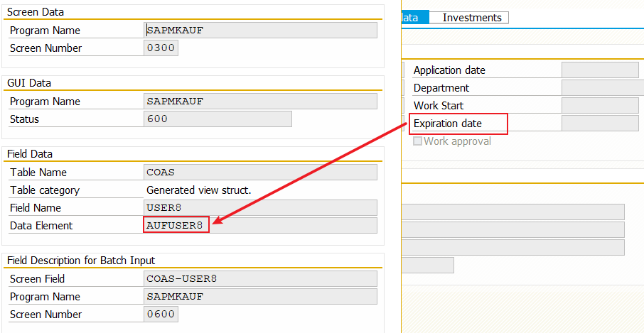Click the 'Generated view struct.' text
Screen dimensions: 644x333
198,190
